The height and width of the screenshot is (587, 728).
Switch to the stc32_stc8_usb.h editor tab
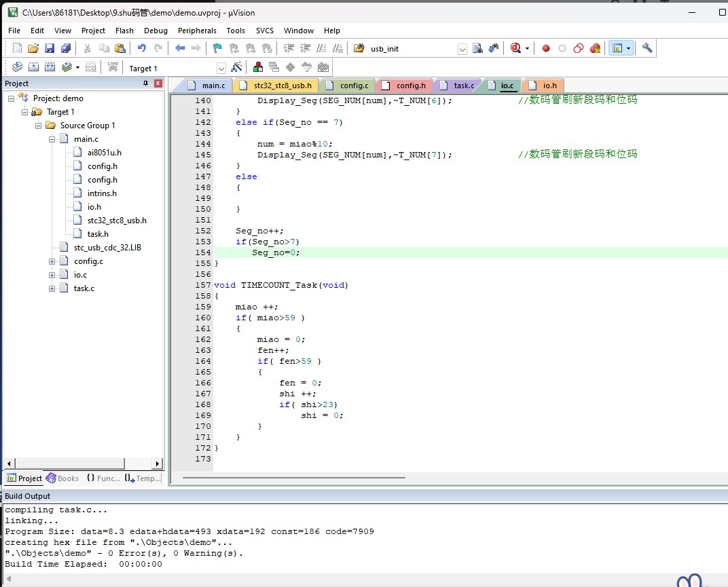point(276,86)
